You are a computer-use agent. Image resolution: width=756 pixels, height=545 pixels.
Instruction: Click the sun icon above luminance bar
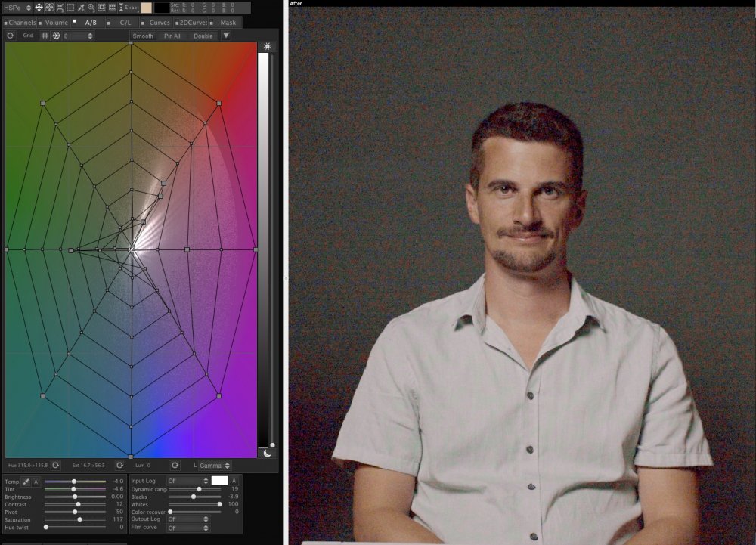coord(266,47)
